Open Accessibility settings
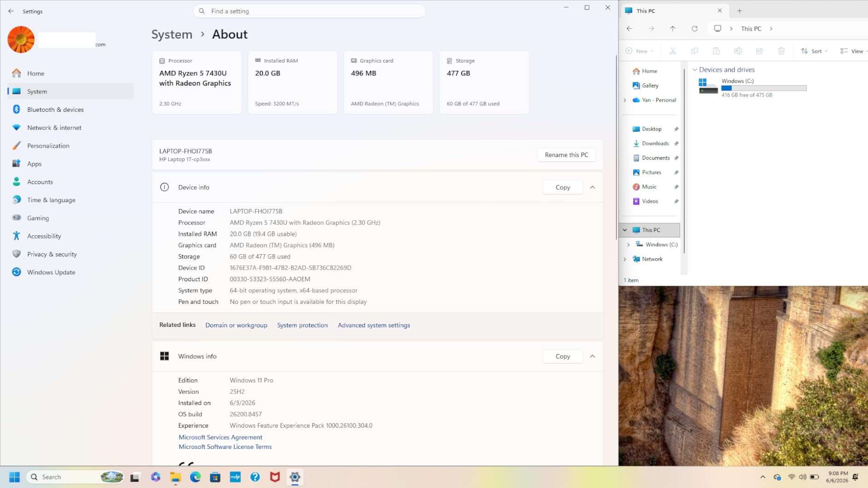The height and width of the screenshot is (488, 868). 70,236
